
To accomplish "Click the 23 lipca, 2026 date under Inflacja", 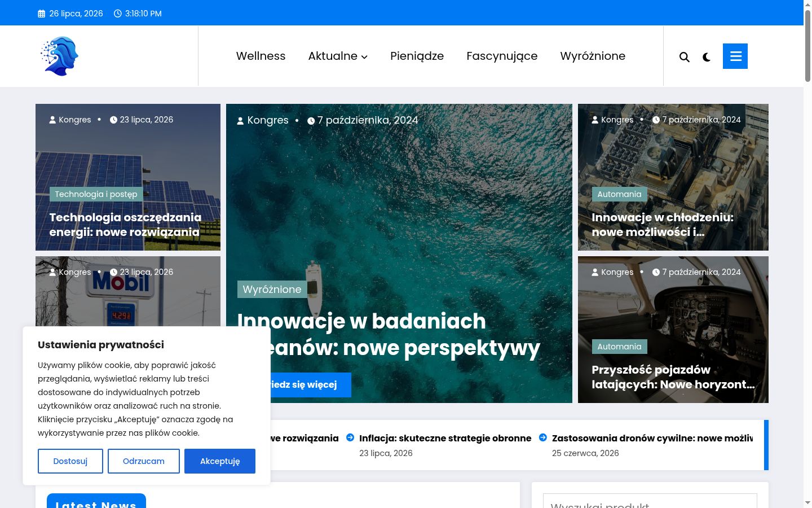I will pyautogui.click(x=386, y=453).
